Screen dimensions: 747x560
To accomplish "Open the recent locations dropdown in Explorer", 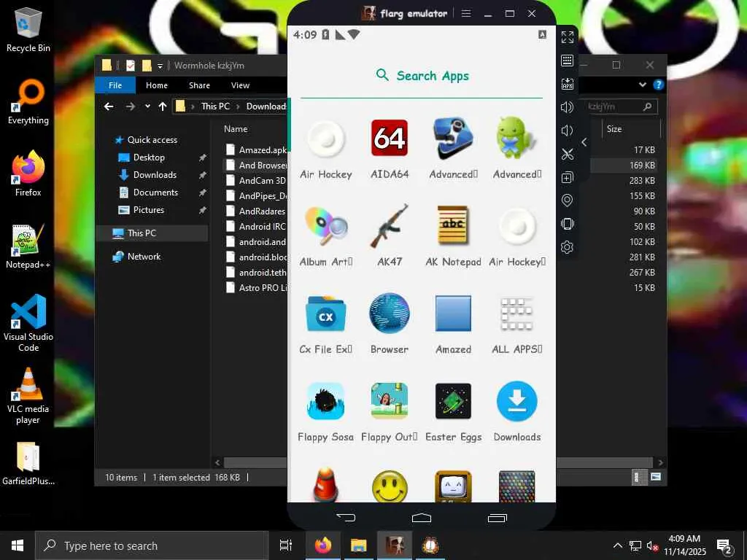I will [147, 106].
